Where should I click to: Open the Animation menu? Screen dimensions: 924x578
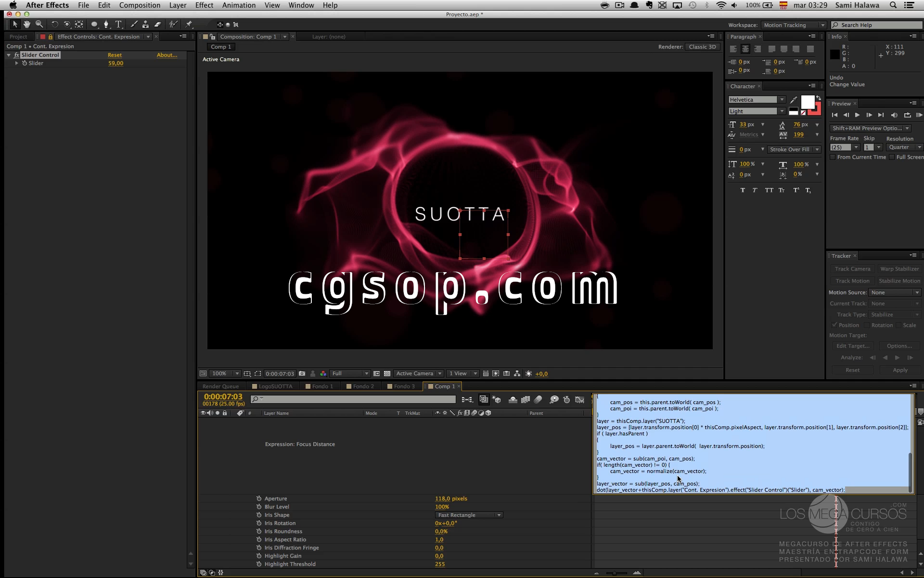point(239,5)
